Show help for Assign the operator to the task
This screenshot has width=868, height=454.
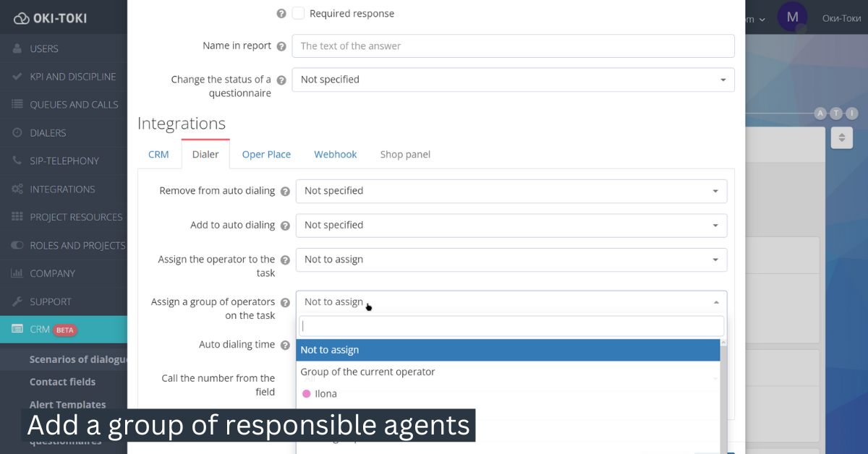(285, 260)
